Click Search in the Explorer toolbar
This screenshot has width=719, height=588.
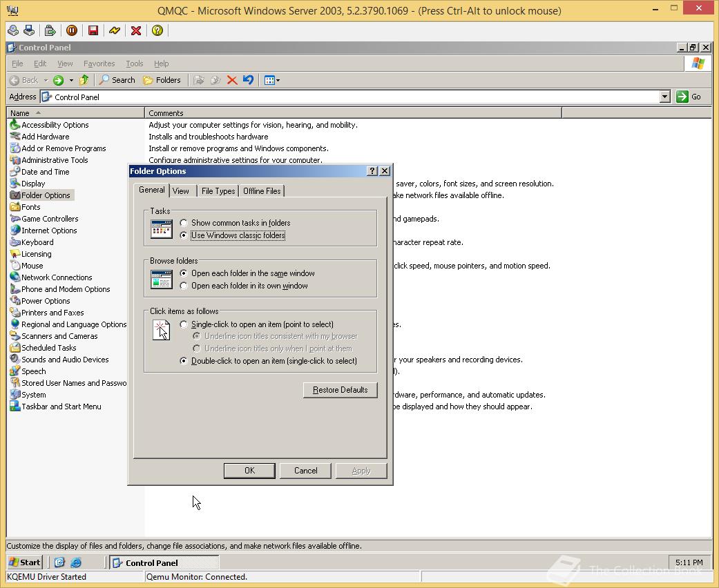tap(117, 80)
